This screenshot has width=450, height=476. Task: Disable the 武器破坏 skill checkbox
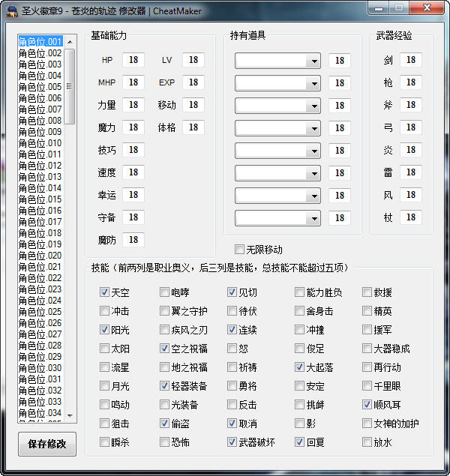click(232, 442)
